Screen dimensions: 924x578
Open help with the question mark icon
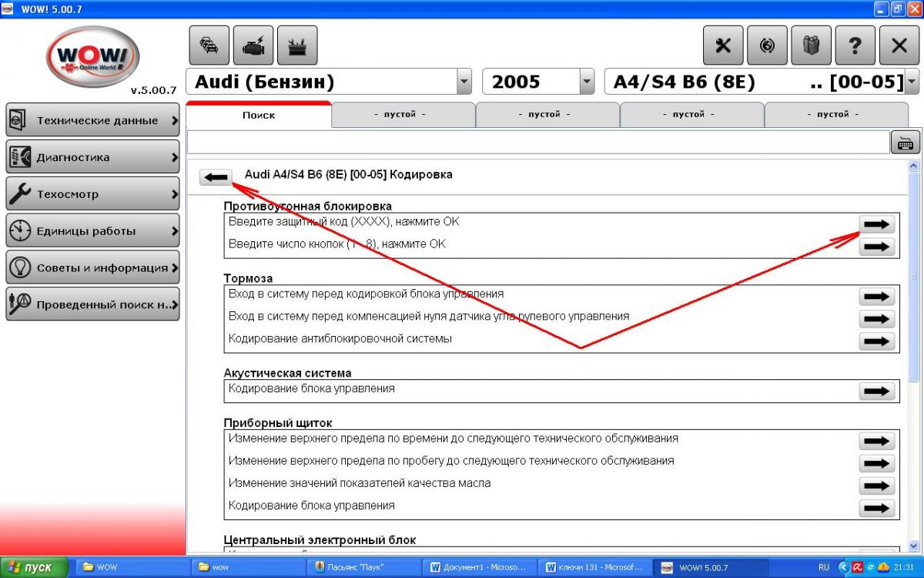855,45
